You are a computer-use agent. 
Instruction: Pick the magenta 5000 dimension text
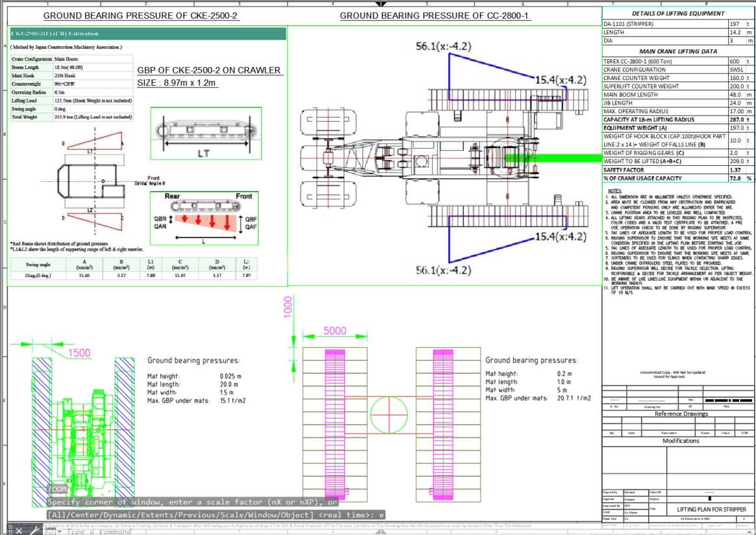(334, 330)
